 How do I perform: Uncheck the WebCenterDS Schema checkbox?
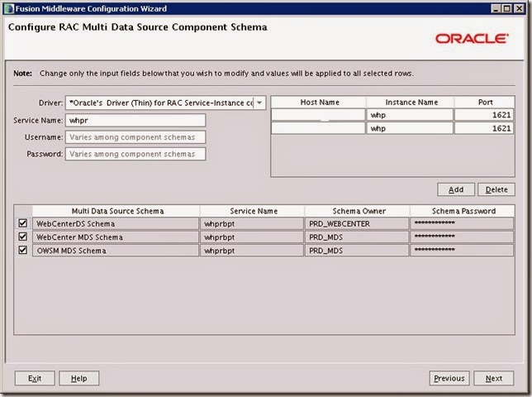click(23, 223)
